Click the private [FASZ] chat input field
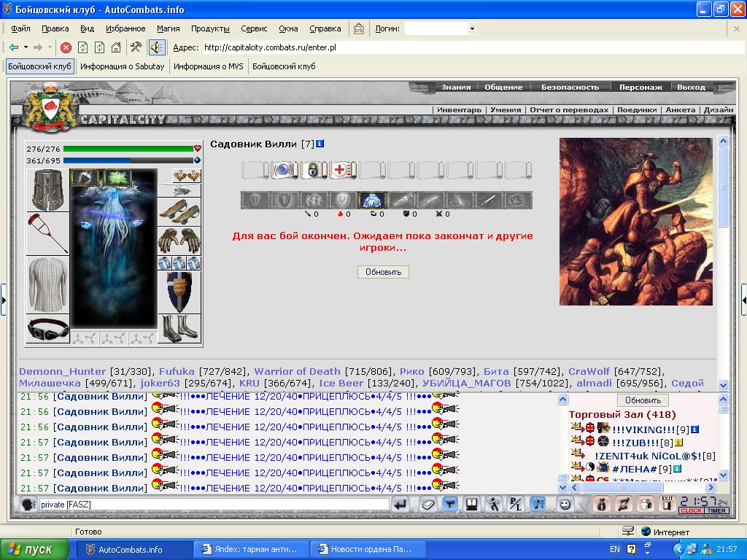This screenshot has width=747, height=560. [214, 505]
